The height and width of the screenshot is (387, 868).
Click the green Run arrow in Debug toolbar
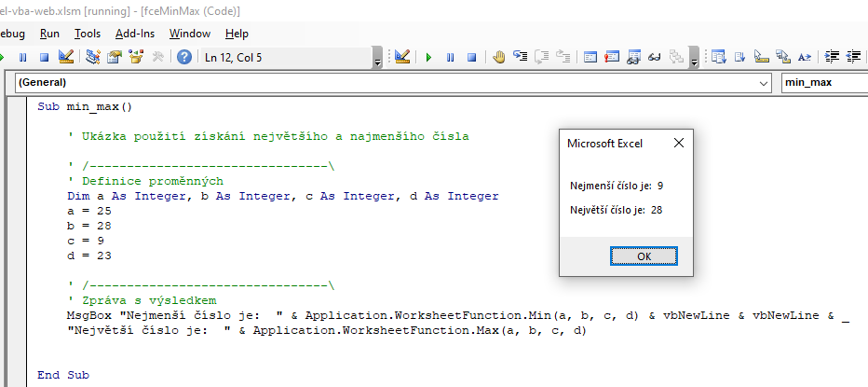428,57
